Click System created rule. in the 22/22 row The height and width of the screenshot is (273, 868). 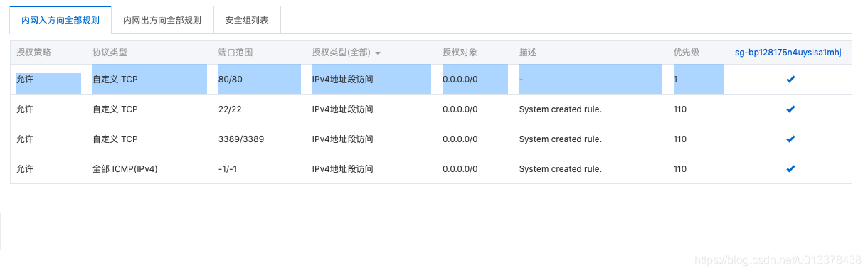tap(561, 109)
